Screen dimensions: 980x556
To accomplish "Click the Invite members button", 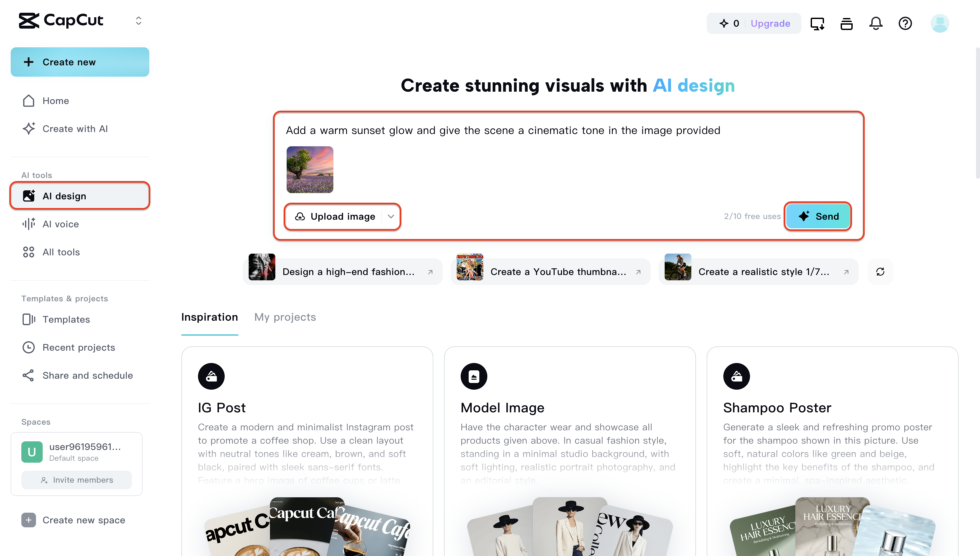I will tap(77, 480).
